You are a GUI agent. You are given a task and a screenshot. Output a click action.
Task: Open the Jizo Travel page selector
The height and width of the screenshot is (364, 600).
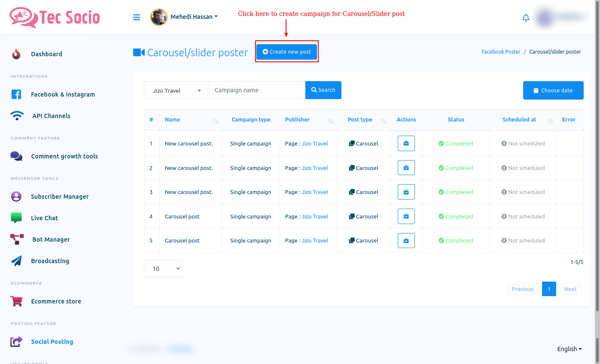click(x=176, y=91)
